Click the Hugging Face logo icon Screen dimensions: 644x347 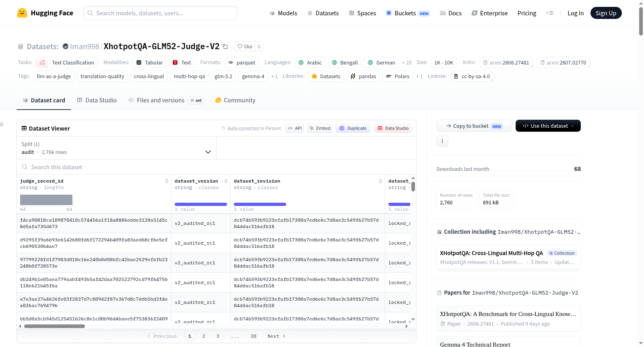[x=22, y=13]
